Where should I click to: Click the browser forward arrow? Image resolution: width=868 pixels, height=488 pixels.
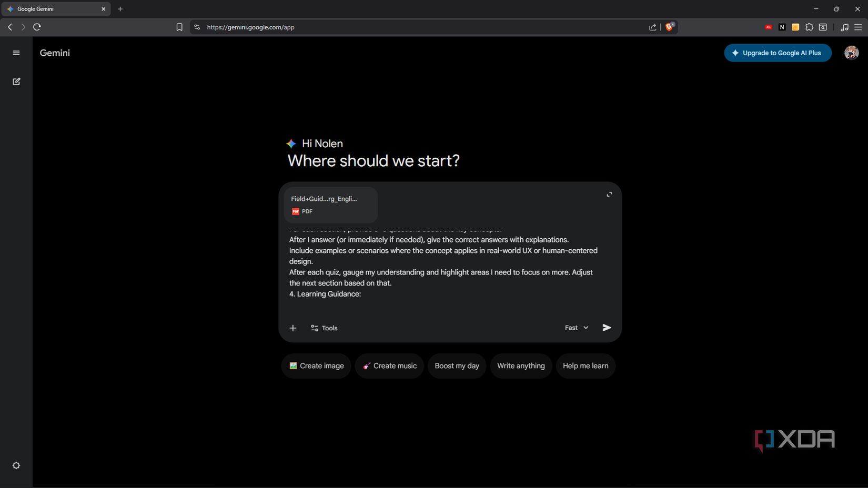click(23, 27)
